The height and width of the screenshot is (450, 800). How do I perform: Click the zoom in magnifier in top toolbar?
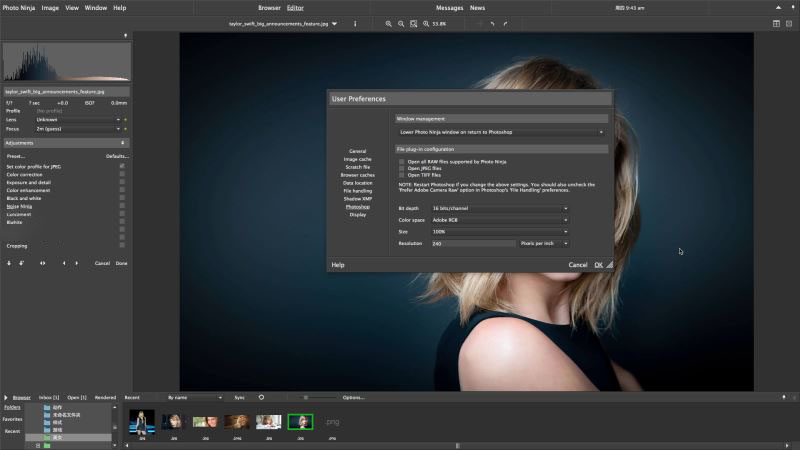389,24
